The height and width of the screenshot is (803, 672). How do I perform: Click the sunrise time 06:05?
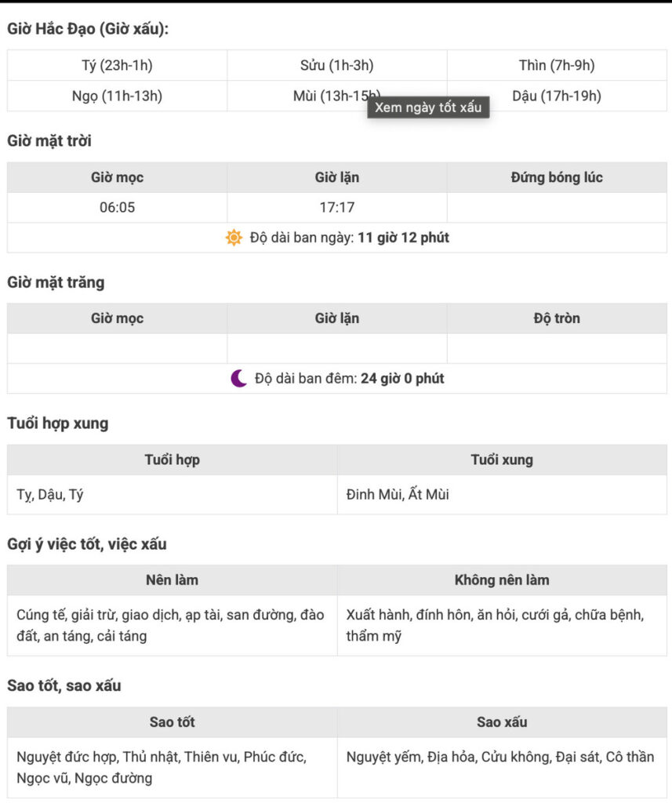point(118,207)
